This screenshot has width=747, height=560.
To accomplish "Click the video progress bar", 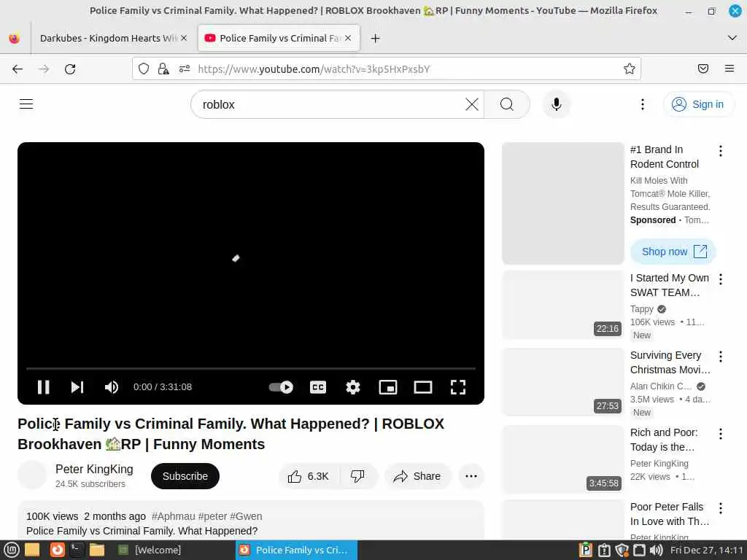I will tap(251, 368).
